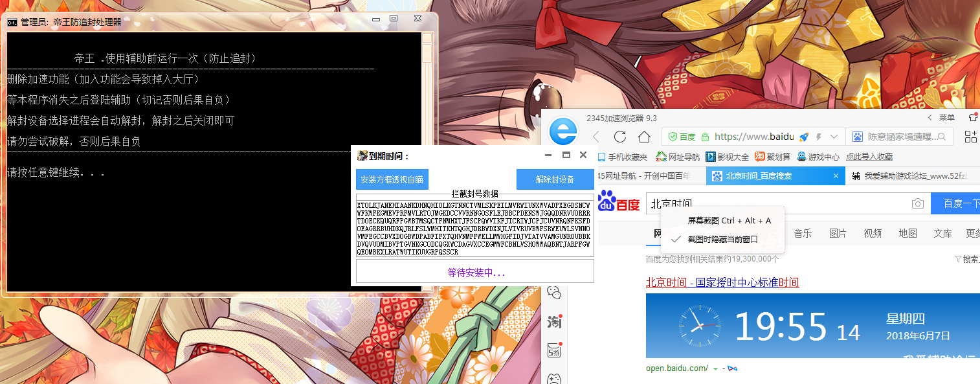Close the 到期时间 window
The width and height of the screenshot is (980, 384).
tap(583, 155)
